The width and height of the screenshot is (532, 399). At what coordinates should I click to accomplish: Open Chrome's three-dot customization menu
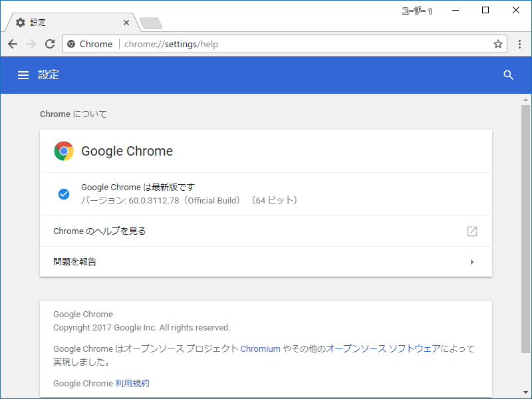click(520, 44)
